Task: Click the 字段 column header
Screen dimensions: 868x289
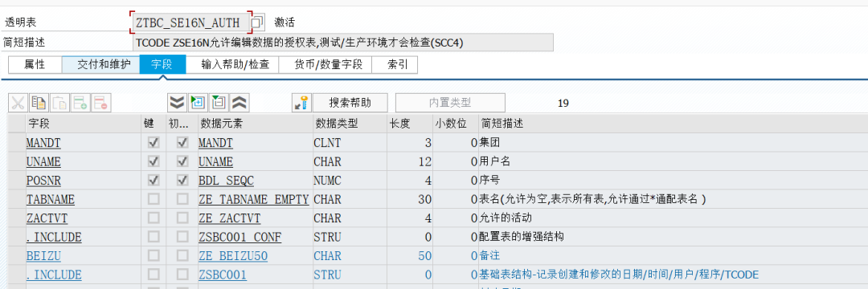Action: click(83, 124)
